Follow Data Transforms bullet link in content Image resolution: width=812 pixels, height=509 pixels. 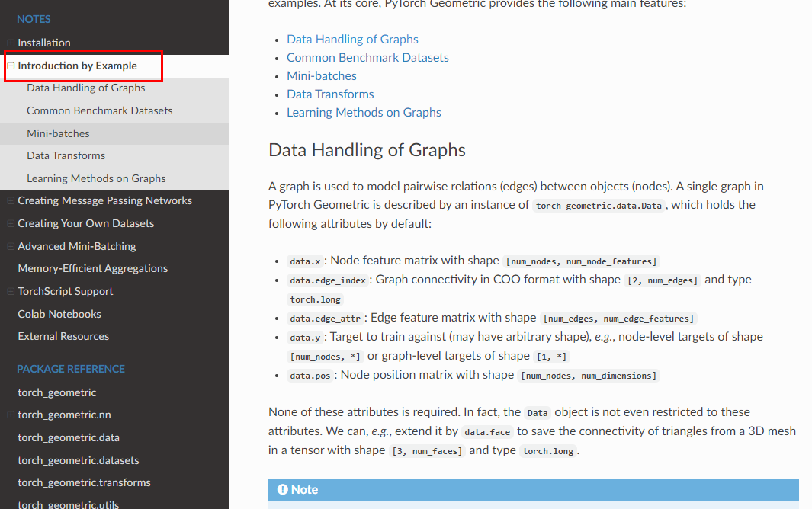[x=330, y=94]
